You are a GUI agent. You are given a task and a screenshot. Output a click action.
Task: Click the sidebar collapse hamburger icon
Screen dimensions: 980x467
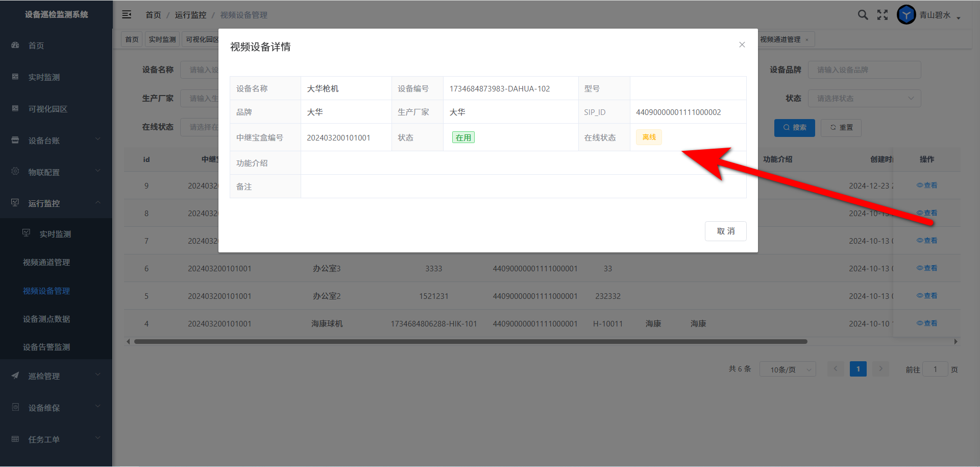pos(127,15)
